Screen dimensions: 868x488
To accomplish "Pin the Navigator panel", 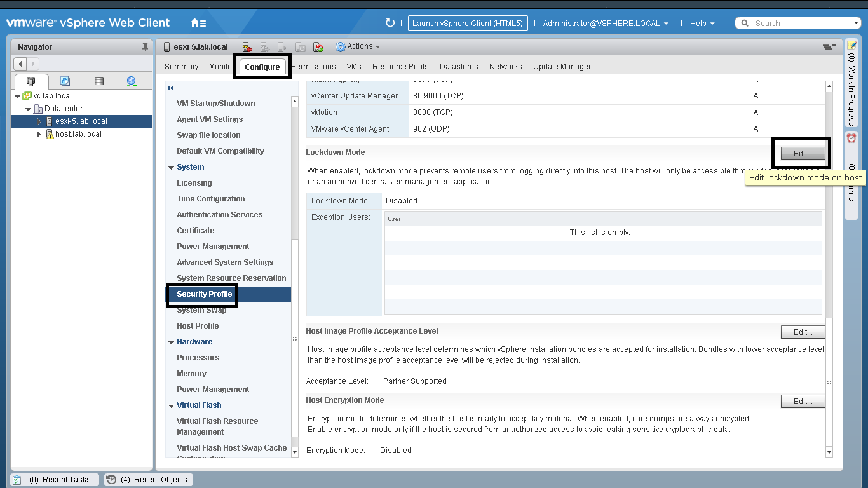I will point(145,47).
